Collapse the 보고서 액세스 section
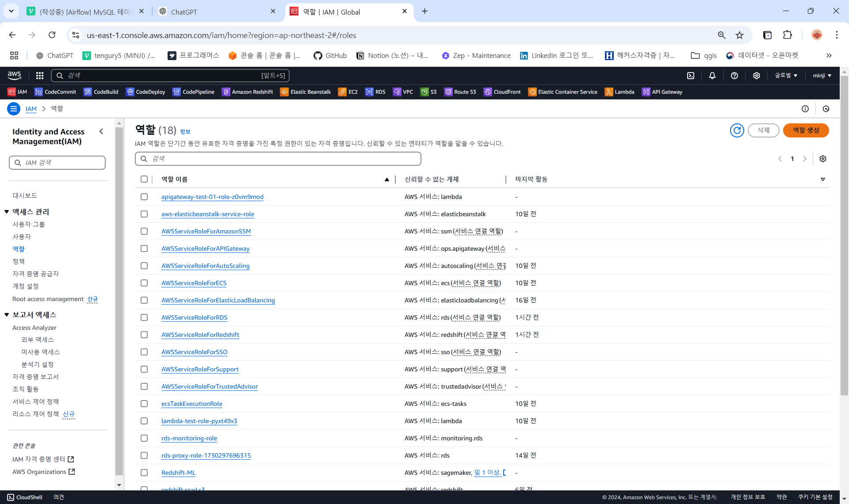 point(7,315)
